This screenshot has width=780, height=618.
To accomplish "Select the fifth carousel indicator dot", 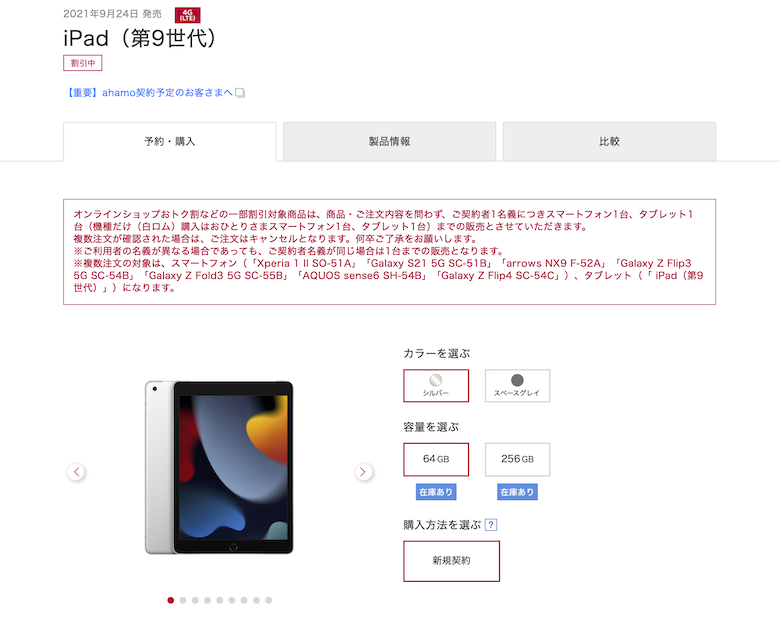I will coord(219,600).
